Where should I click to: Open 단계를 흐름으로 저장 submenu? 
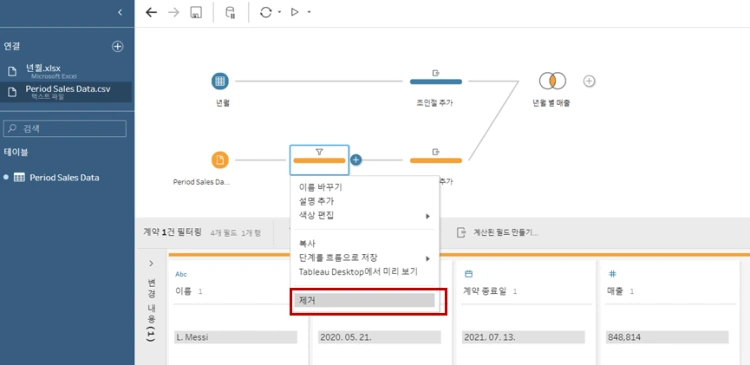(x=364, y=258)
